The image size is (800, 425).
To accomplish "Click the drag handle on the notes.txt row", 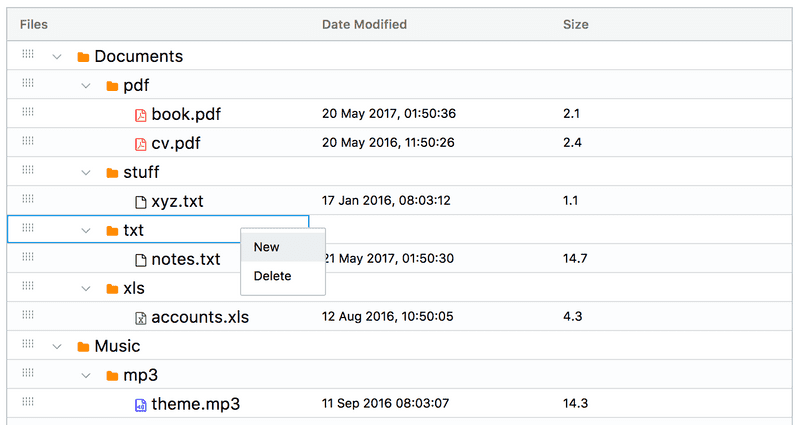I will [28, 257].
